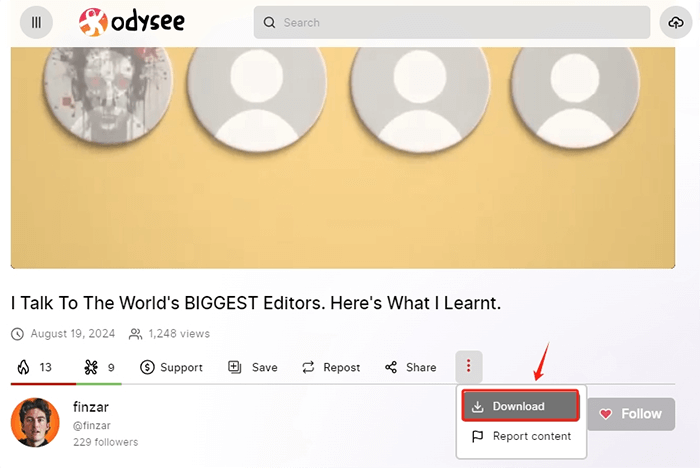
Task: Click the video player area
Action: (343, 158)
